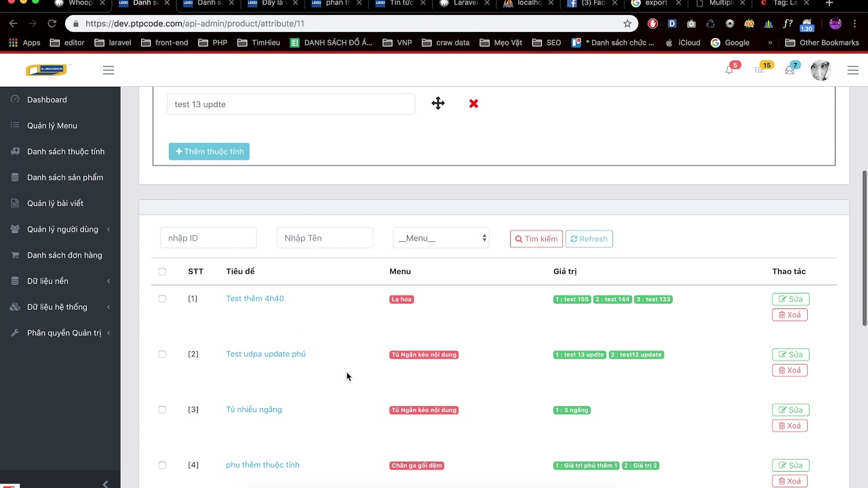
Task: Reload the page with browser refresh icon
Action: (52, 23)
